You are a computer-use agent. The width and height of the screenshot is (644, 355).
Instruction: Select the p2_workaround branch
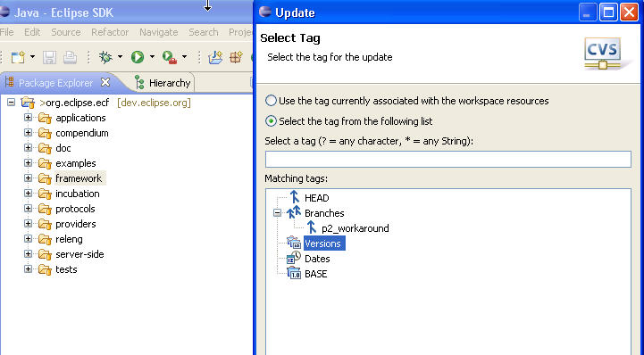click(355, 228)
